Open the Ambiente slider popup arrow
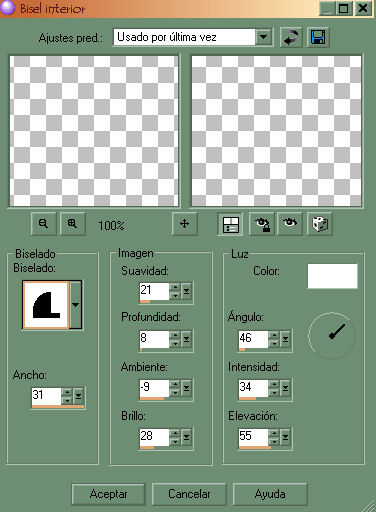 (x=187, y=388)
